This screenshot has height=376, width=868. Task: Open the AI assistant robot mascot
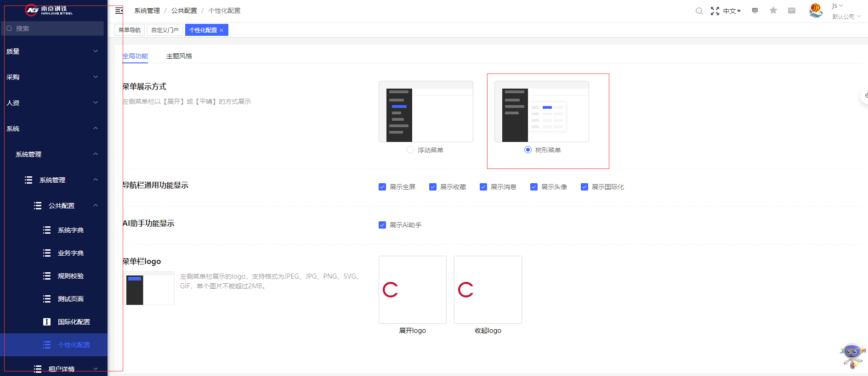pos(852,355)
